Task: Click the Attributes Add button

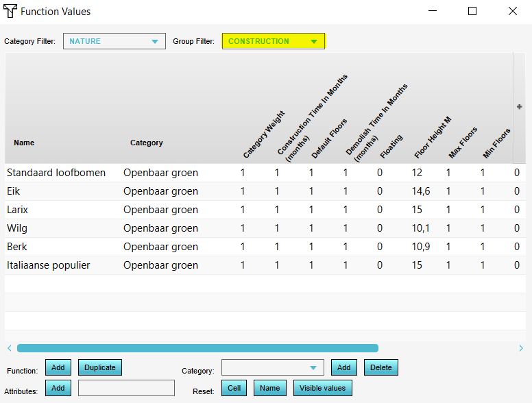Action: click(x=58, y=388)
